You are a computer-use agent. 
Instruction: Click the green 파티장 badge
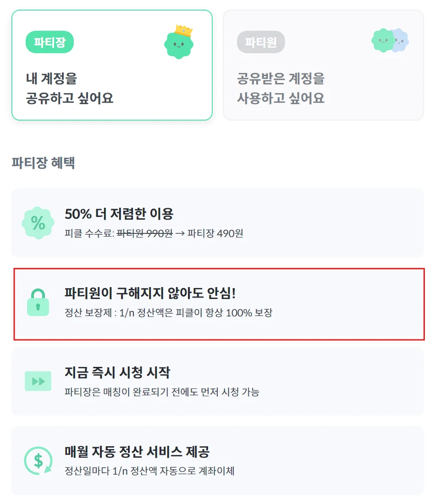tap(50, 42)
